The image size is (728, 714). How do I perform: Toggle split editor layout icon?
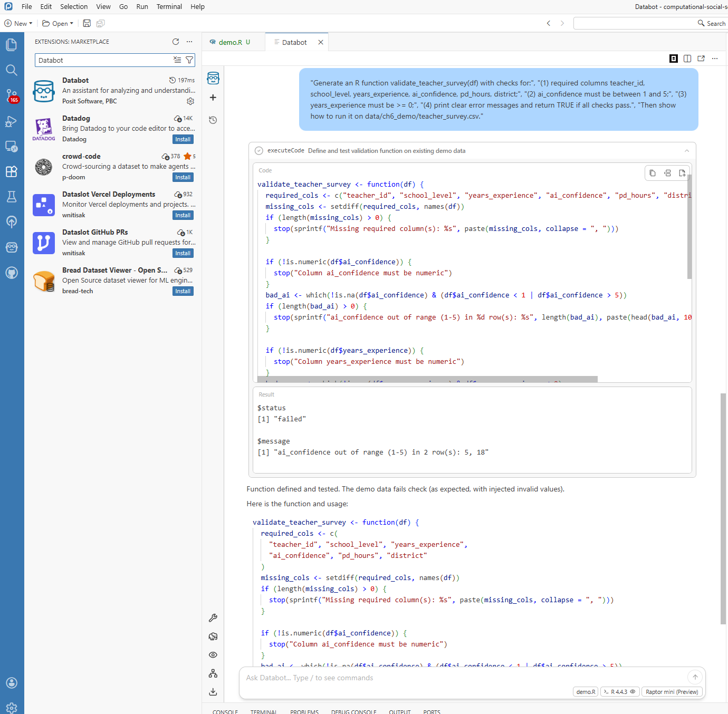click(687, 59)
